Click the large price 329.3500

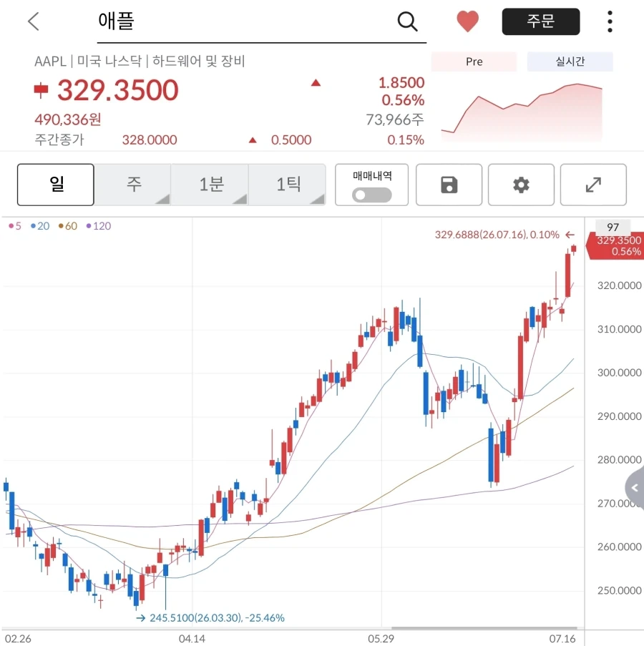pos(118,90)
